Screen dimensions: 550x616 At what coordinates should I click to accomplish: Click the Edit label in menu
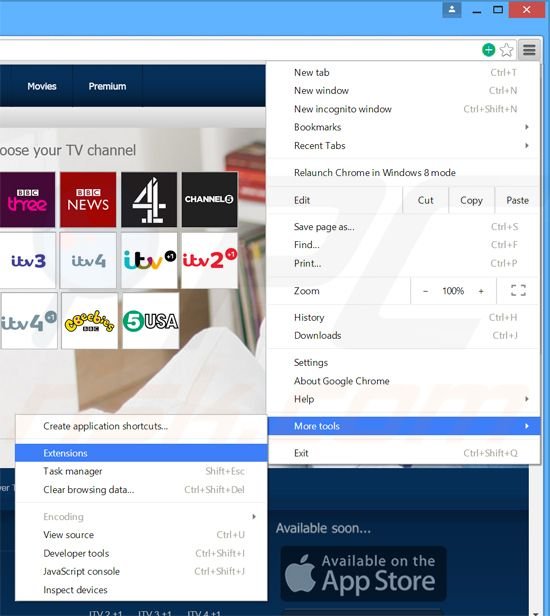click(302, 200)
